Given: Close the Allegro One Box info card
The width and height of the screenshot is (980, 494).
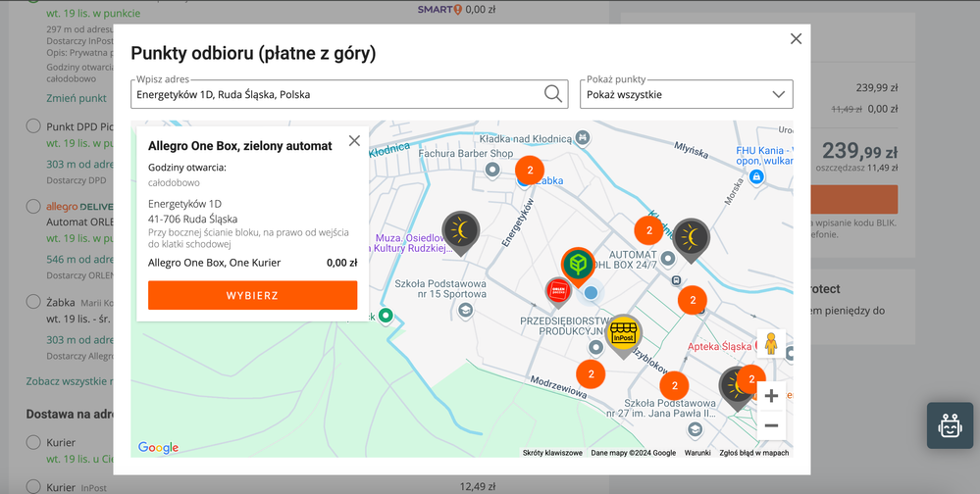Looking at the screenshot, I should [354, 140].
